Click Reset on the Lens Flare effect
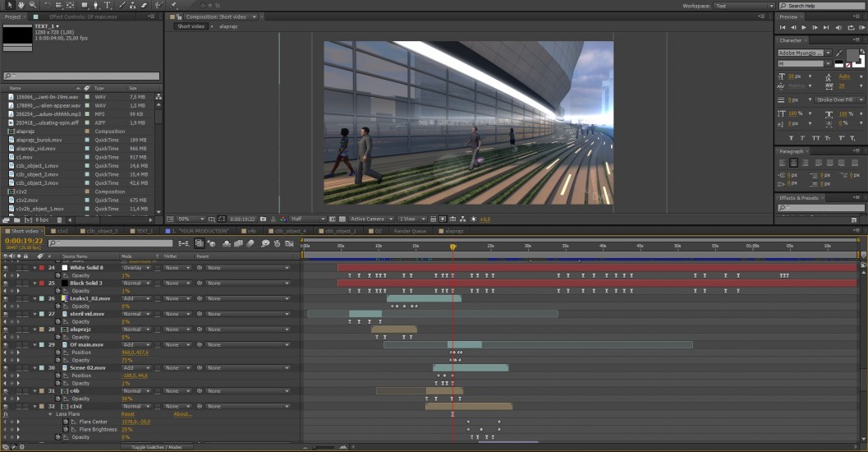Screen dimensions: 868x452 128,414
